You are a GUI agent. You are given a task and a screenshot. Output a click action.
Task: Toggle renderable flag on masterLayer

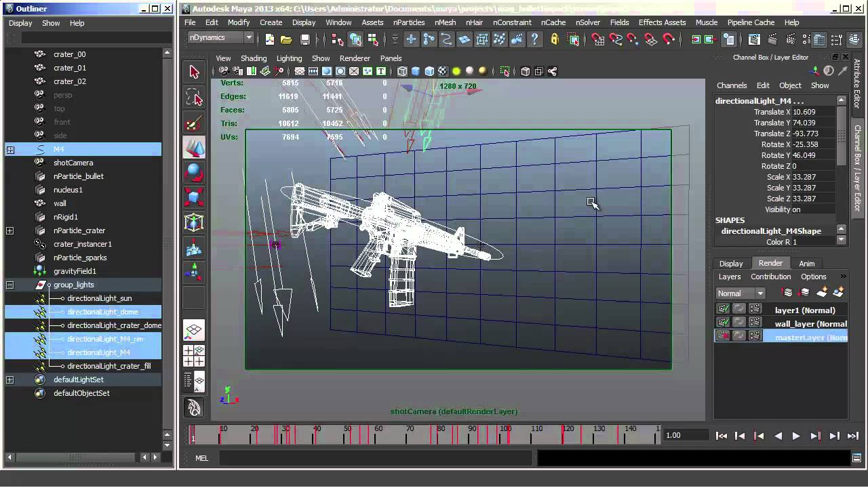tap(723, 336)
